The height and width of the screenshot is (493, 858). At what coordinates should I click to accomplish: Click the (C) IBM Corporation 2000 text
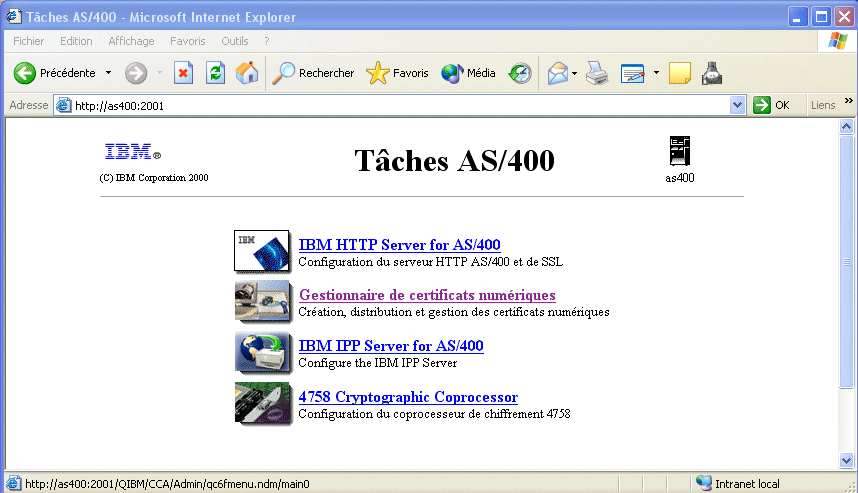click(x=154, y=178)
